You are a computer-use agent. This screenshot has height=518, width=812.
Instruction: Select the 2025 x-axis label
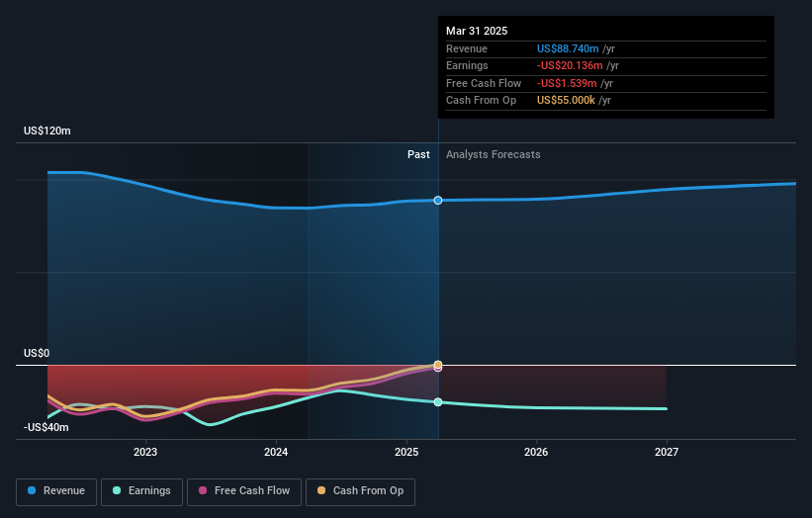point(406,452)
